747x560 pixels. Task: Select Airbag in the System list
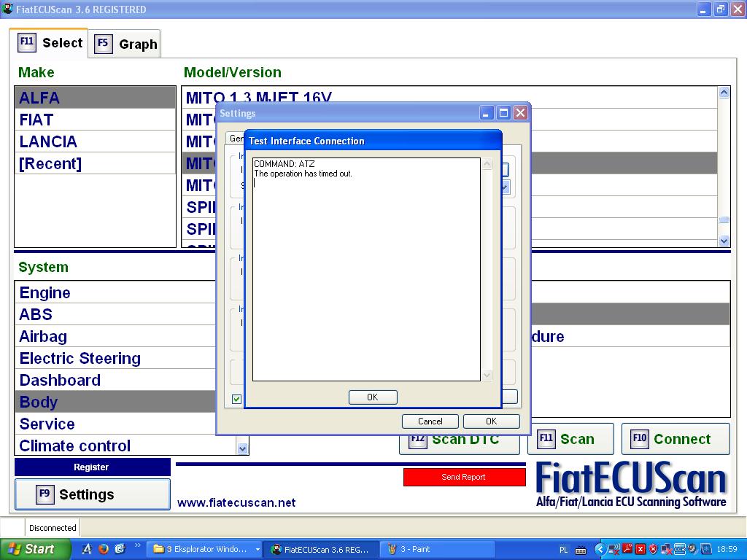tap(115, 336)
